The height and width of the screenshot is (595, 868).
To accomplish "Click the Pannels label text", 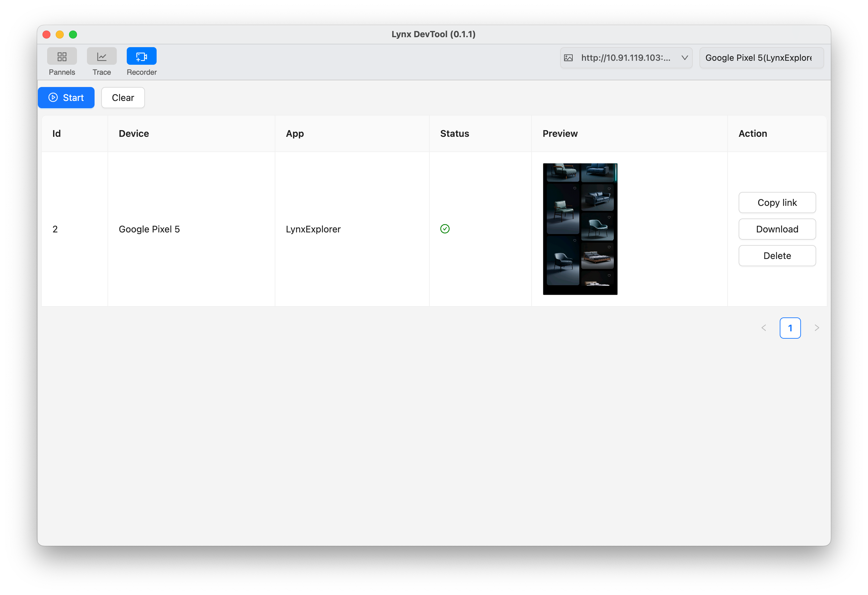I will click(x=62, y=72).
